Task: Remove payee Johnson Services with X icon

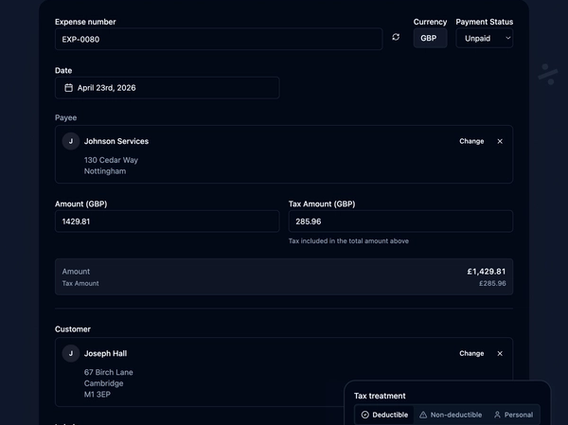Action: click(500, 141)
